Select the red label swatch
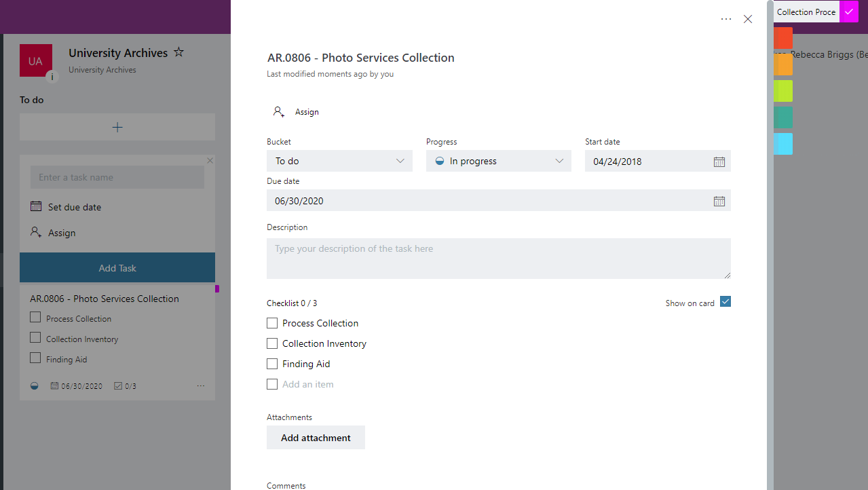Viewport: 868px width, 490px height. (782, 38)
